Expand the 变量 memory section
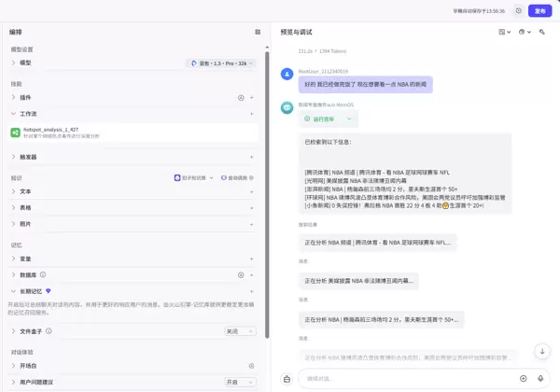The image size is (560, 392). (x=14, y=259)
